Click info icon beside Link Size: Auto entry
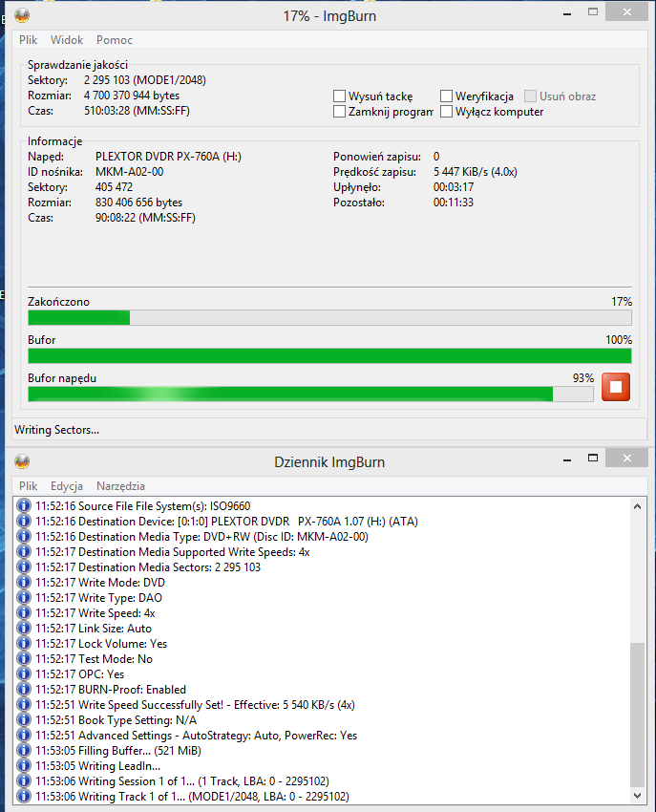 click(23, 628)
